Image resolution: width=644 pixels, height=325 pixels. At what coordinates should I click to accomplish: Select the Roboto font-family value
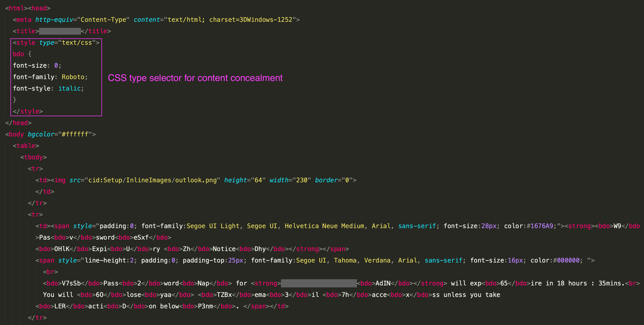74,77
